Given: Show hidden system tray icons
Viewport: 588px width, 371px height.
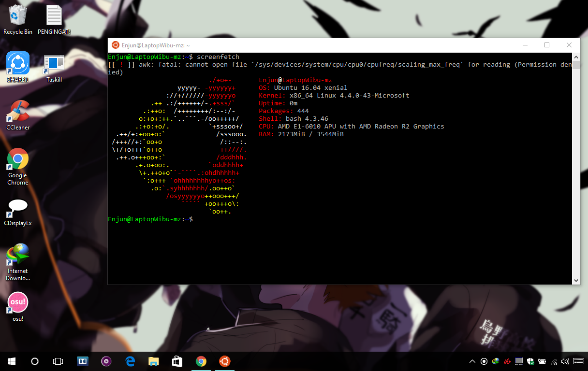Looking at the screenshot, I should point(472,361).
